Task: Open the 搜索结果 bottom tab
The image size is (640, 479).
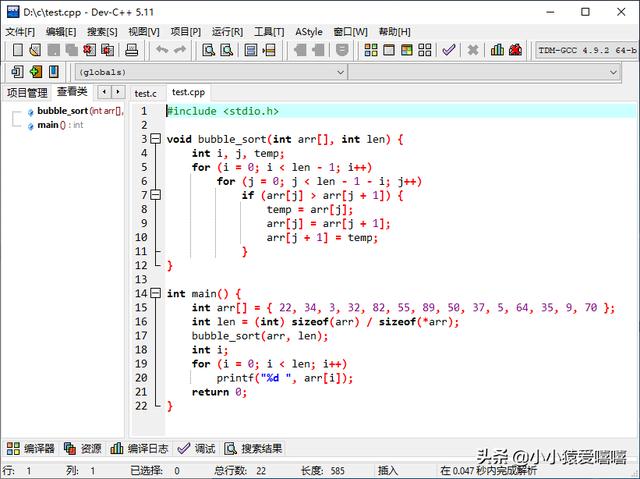Action: [253, 448]
